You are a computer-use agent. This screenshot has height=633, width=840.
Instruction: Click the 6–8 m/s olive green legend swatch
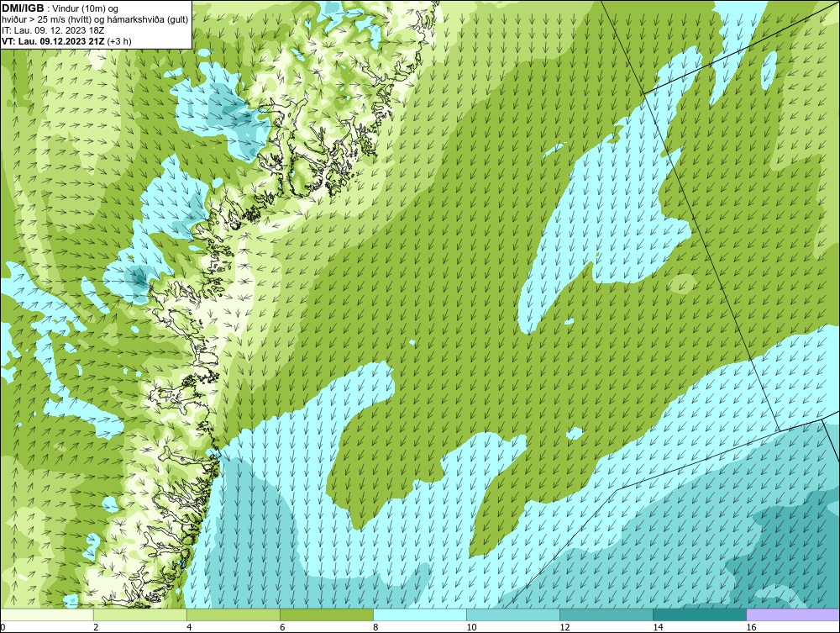click(327, 615)
